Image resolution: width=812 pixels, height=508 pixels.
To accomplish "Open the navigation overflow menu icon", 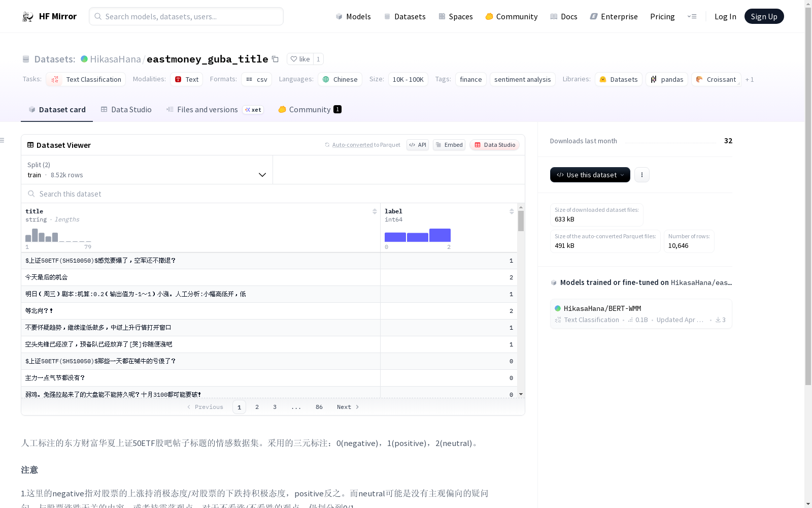I will pyautogui.click(x=692, y=16).
